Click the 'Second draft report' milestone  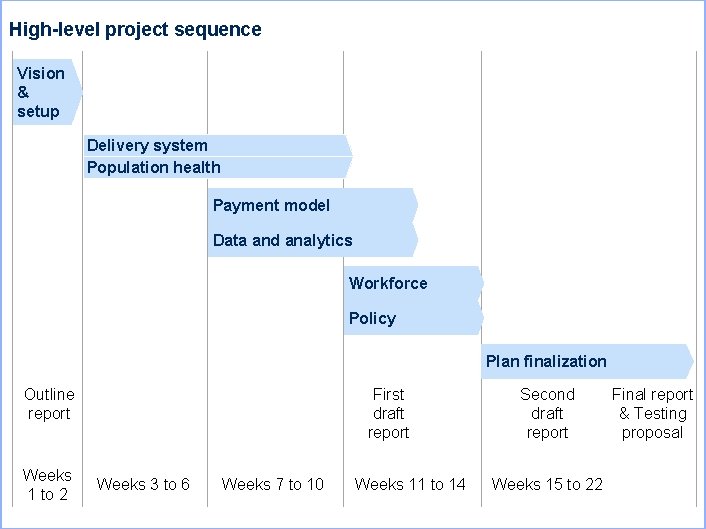coord(547,413)
